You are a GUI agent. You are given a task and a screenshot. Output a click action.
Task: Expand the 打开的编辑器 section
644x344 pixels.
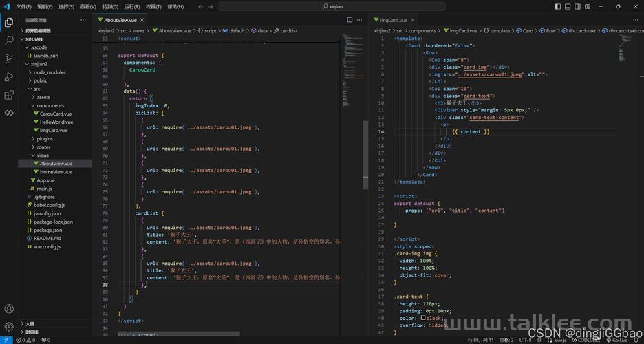(x=54, y=30)
